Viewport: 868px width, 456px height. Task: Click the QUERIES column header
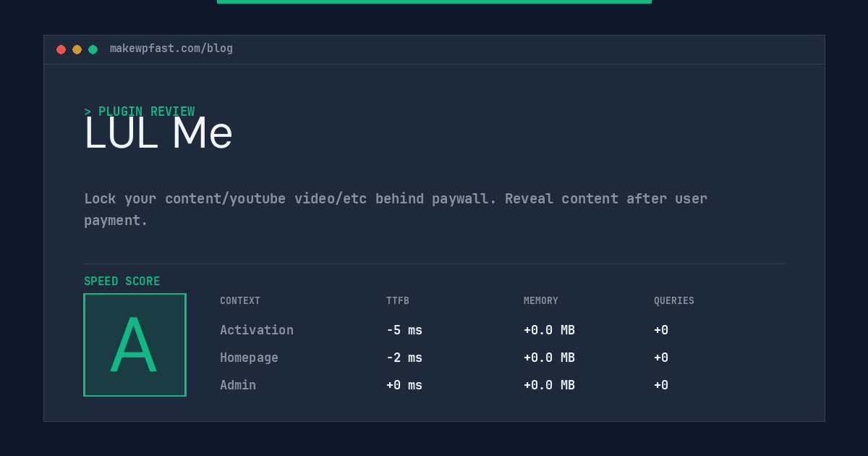coord(674,301)
